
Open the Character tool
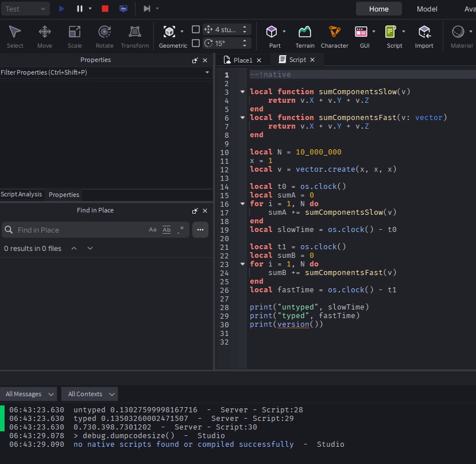point(335,37)
